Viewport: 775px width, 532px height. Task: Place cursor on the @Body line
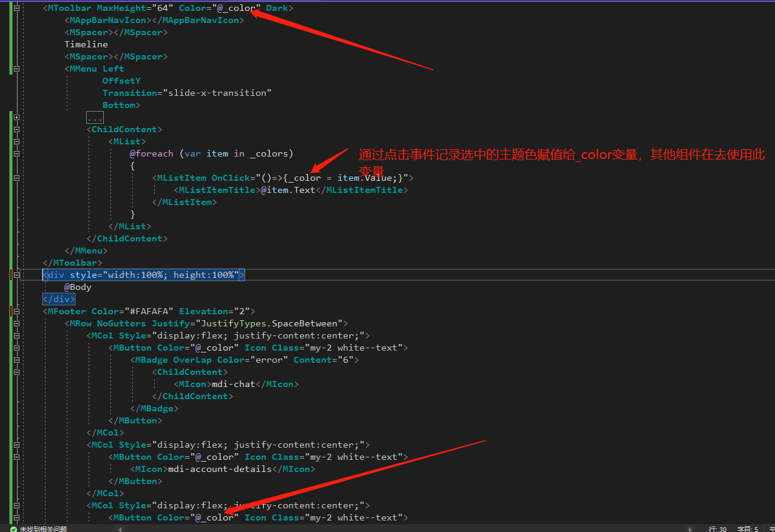coord(78,287)
